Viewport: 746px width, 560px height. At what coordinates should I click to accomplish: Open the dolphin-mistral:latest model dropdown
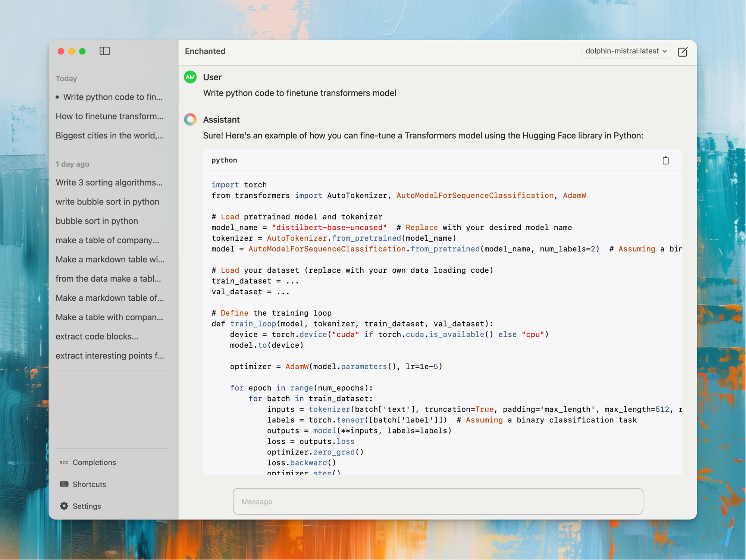coord(626,51)
